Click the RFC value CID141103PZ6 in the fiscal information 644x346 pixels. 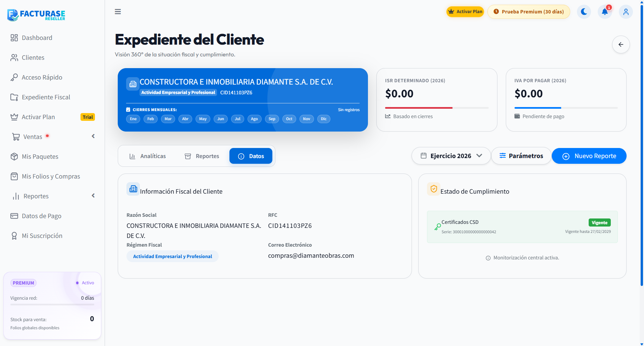coord(290,226)
